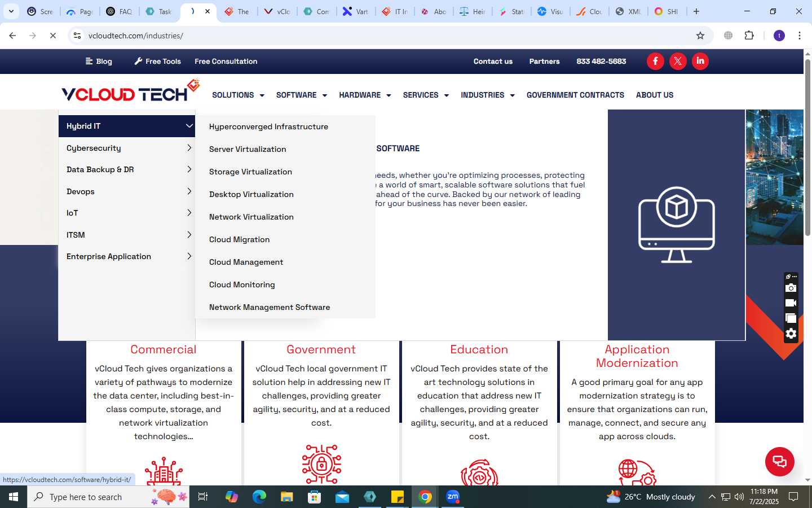This screenshot has width=812, height=508.
Task: Choose Cloud Migration
Action: [239, 239]
